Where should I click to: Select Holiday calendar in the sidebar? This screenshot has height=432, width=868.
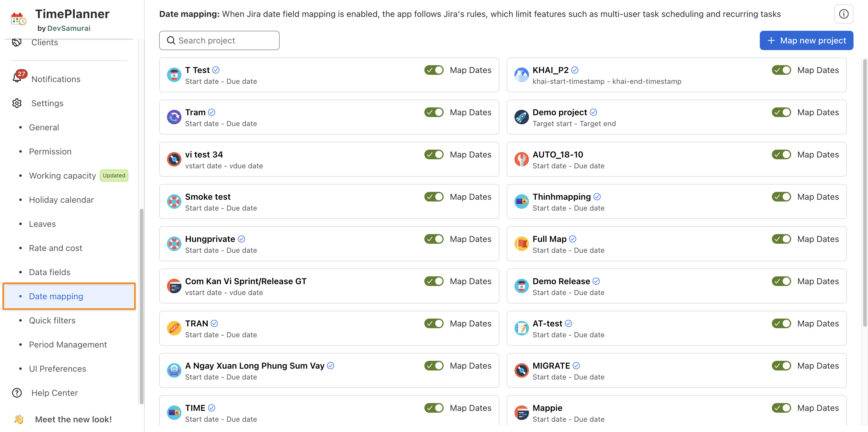[x=61, y=200]
